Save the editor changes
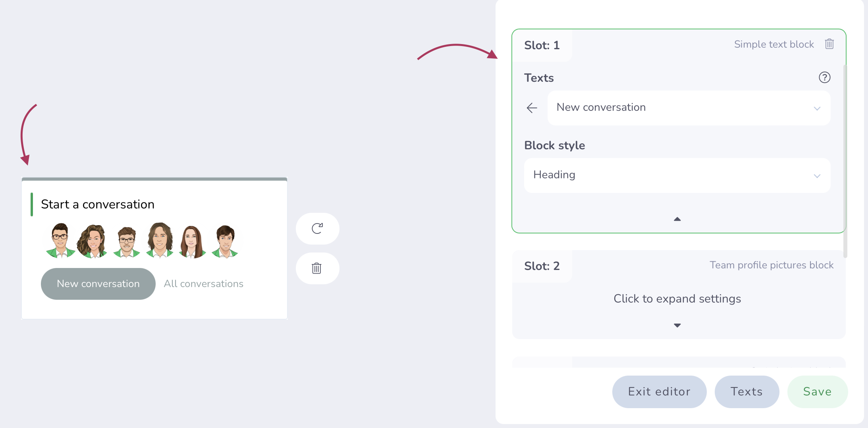Viewport: 868px width, 428px height. coord(817,391)
